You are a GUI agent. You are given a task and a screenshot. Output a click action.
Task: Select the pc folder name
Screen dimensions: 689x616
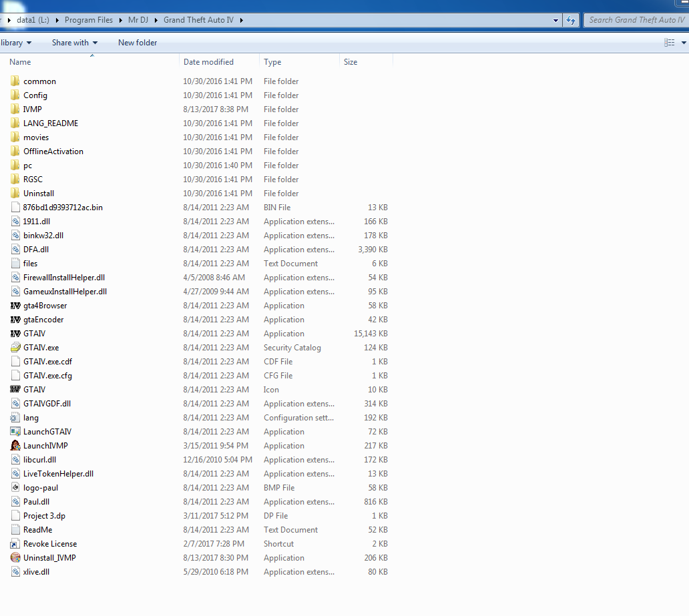coord(27,166)
